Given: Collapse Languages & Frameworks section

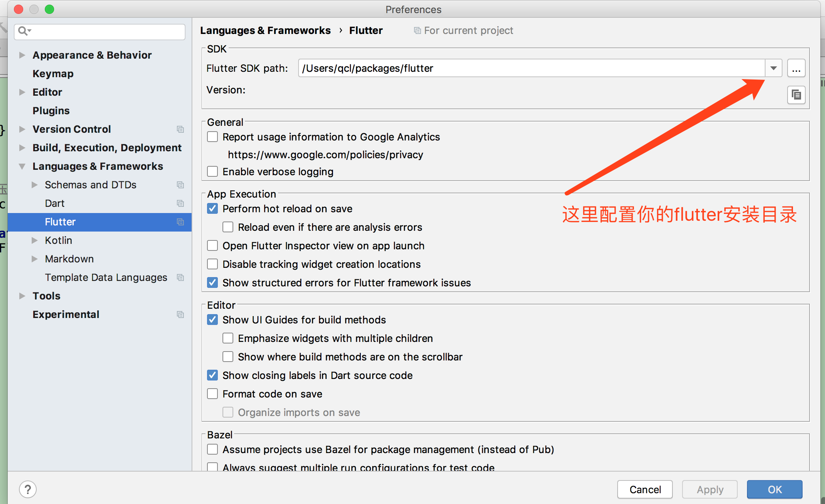Looking at the screenshot, I should 22,166.
